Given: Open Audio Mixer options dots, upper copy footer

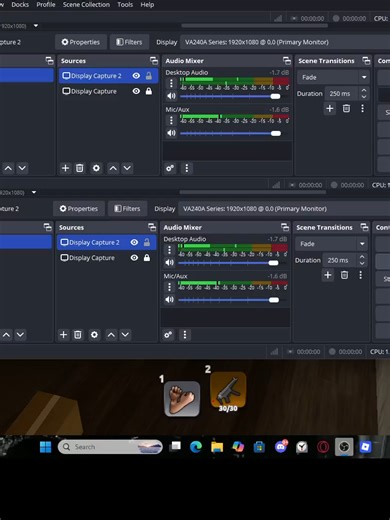Looking at the screenshot, I should (187, 168).
